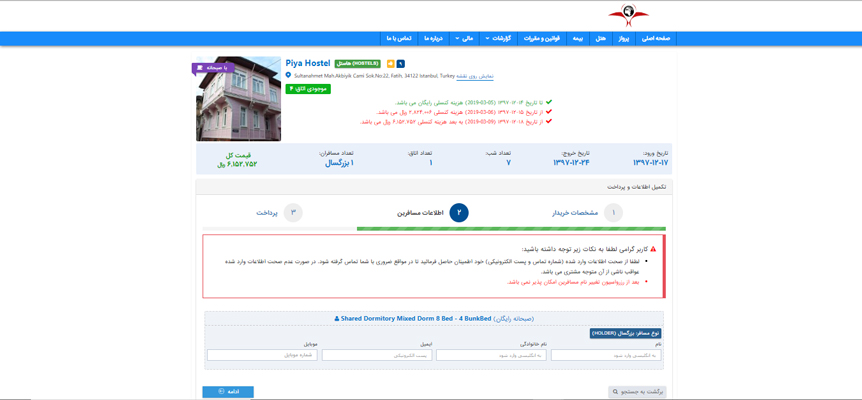Open the پرواز (flights) menu item
This screenshot has height=400, width=862.
(x=624, y=38)
